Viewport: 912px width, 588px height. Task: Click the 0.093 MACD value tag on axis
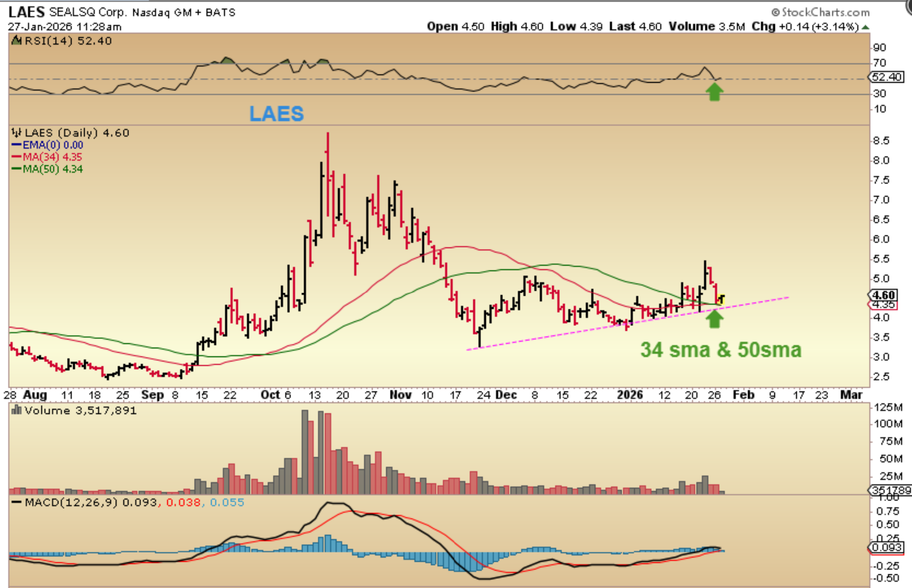click(x=887, y=548)
